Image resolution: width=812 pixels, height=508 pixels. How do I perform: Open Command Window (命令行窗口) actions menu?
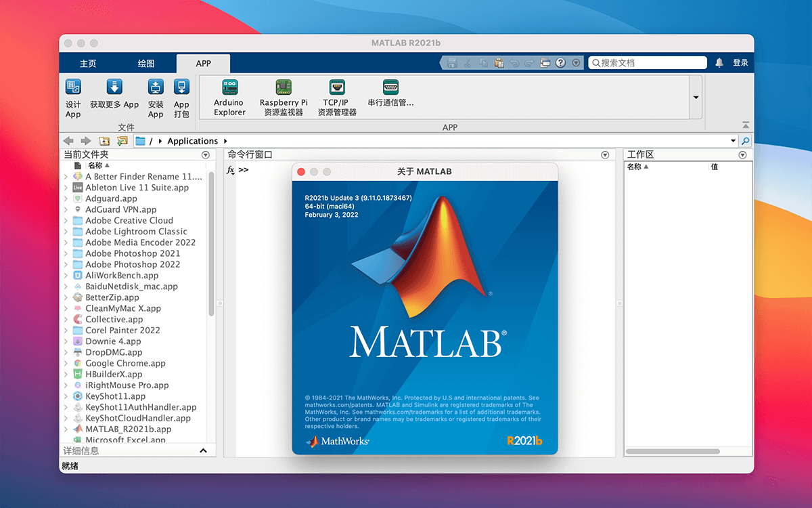pyautogui.click(x=606, y=155)
